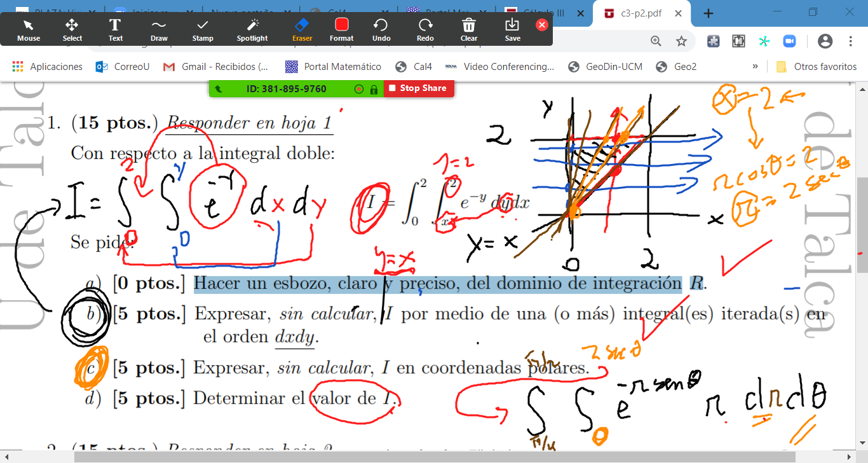The height and width of the screenshot is (463, 868).
Task: Close the c3-p2.pdf tab
Action: [x=678, y=13]
